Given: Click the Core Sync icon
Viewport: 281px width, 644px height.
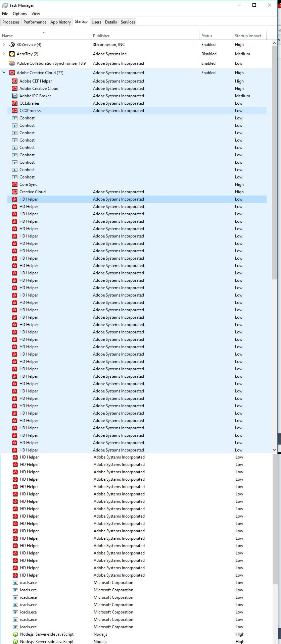Looking at the screenshot, I should pos(15,184).
